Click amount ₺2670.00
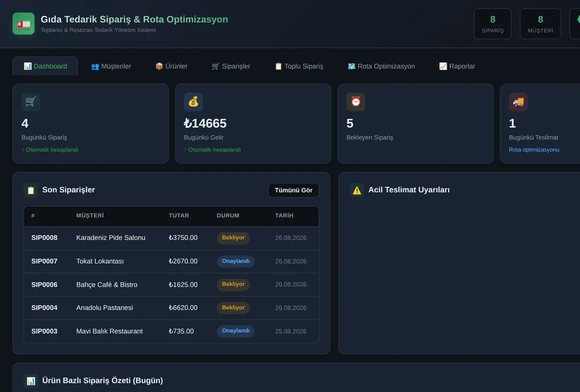Screen dimensions: 580x392 [x=183, y=261]
